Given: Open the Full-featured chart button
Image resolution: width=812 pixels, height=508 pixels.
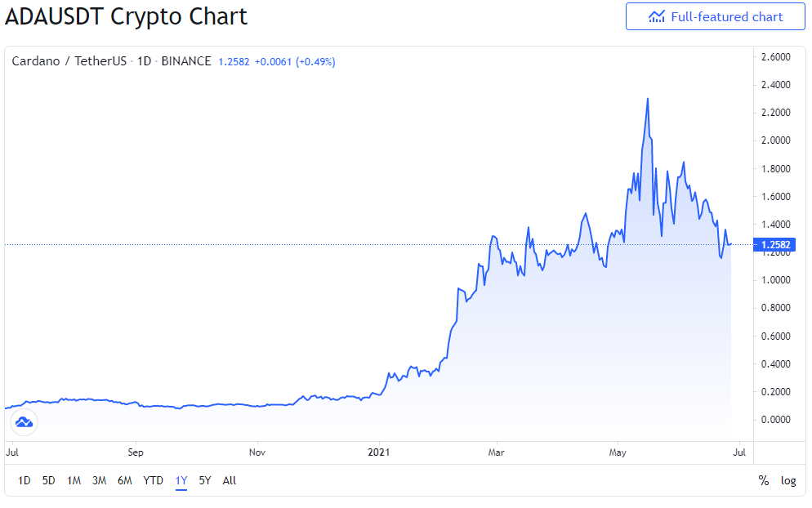Looking at the screenshot, I should pyautogui.click(x=715, y=16).
